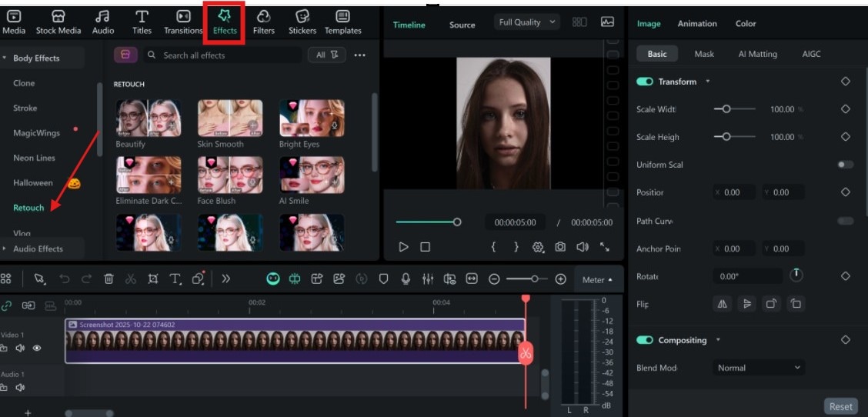Open the three-dot more options menu
This screenshot has width=868, height=417.
[360, 55]
